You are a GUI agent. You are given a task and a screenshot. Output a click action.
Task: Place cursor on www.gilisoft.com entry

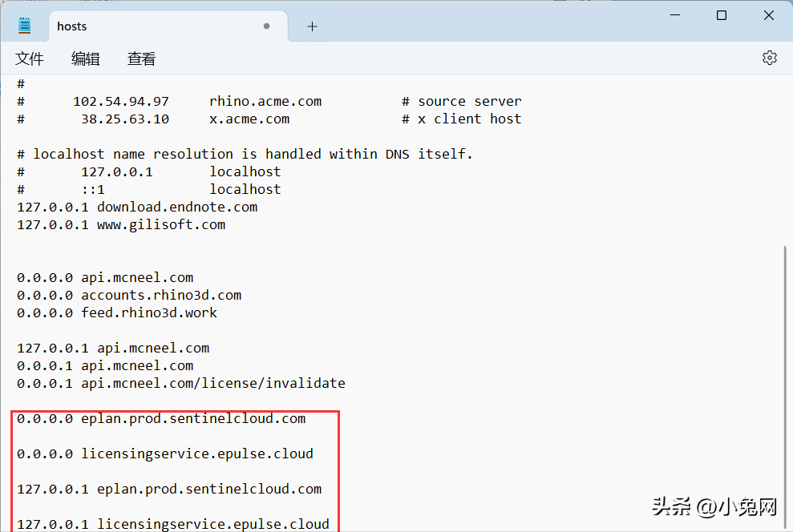[160, 224]
